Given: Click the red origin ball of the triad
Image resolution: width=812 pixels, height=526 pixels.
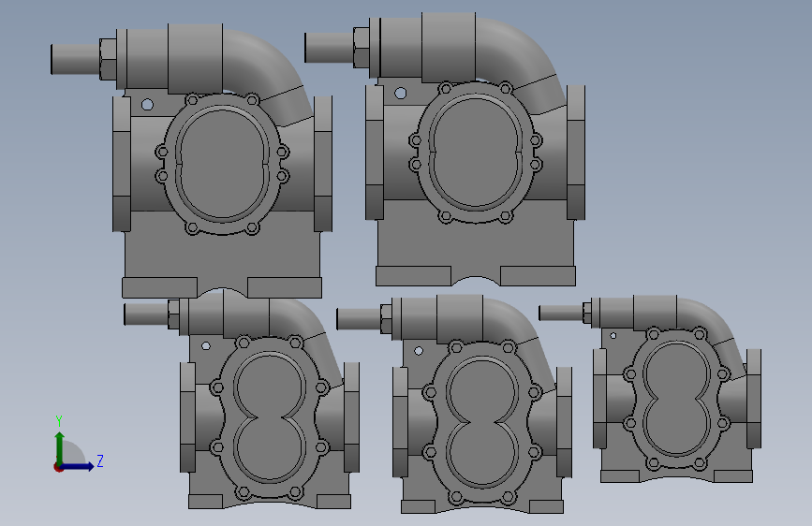Looking at the screenshot, I should 58,467.
